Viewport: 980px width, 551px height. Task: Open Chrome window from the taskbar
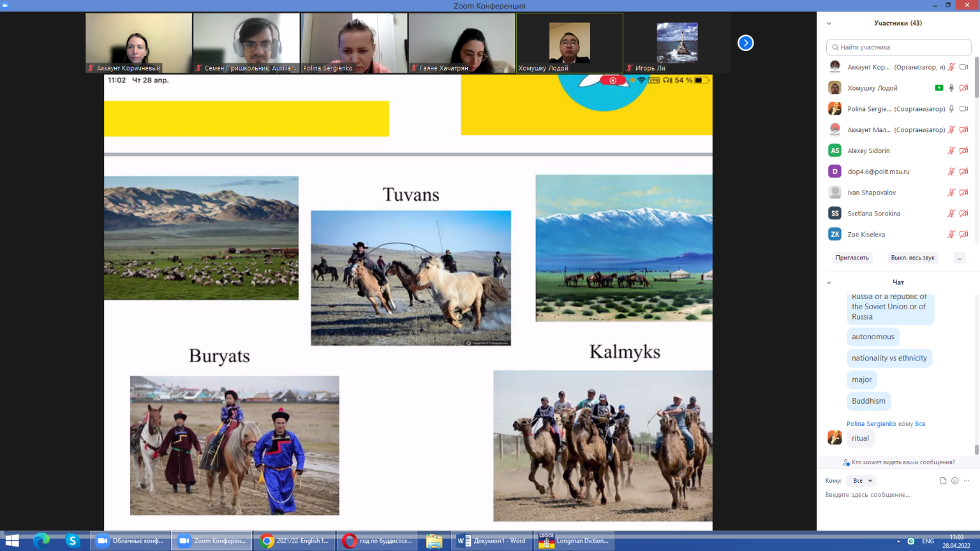[x=295, y=541]
